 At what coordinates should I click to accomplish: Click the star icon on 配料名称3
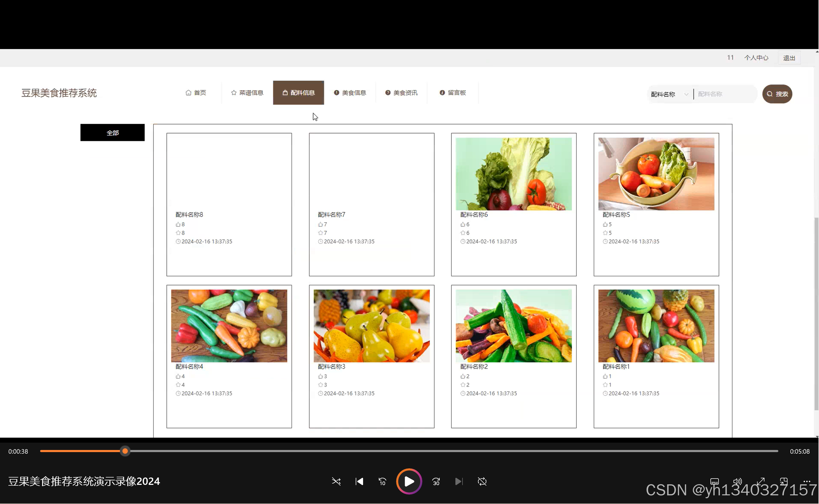click(x=321, y=385)
